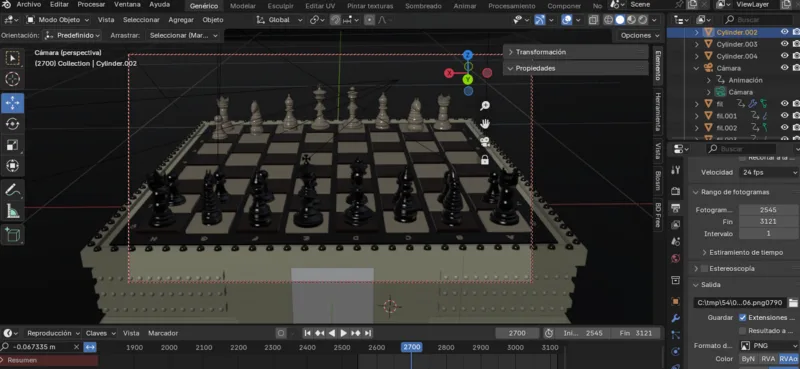Switch to the Animar workspace tab
This screenshot has width=800, height=369.
(x=465, y=6)
